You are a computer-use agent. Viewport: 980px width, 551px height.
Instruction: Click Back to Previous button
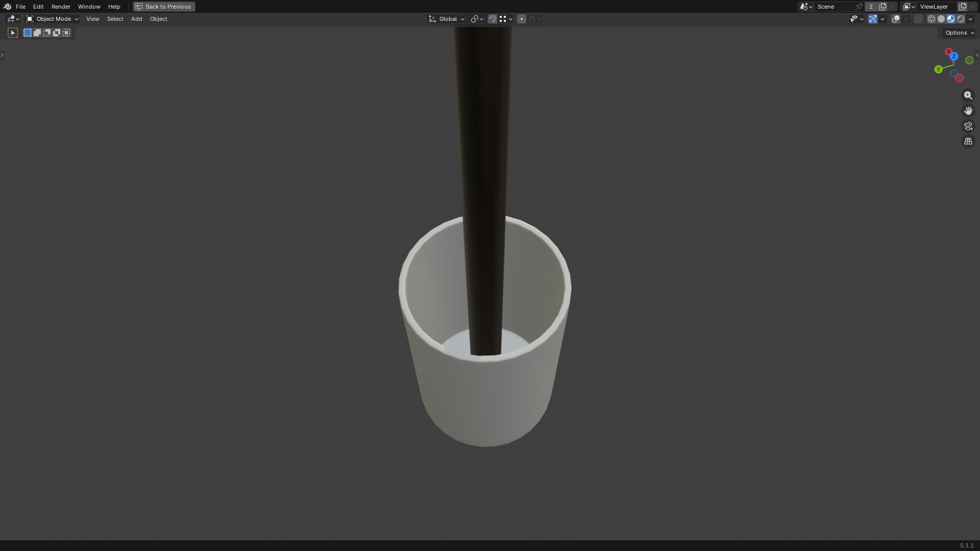click(x=164, y=7)
